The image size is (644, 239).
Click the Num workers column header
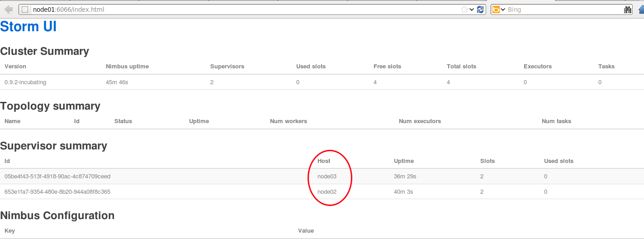point(289,121)
